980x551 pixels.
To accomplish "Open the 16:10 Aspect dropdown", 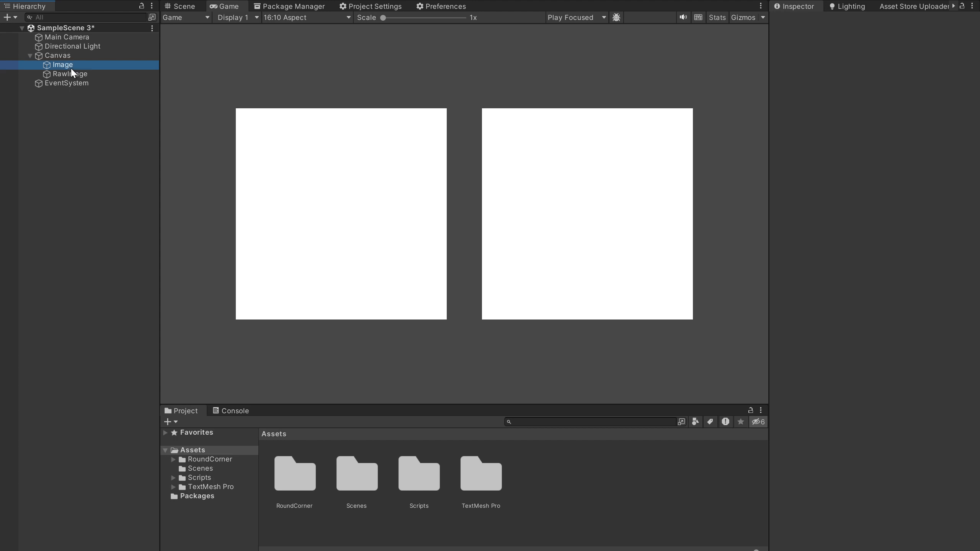I will 307,18.
